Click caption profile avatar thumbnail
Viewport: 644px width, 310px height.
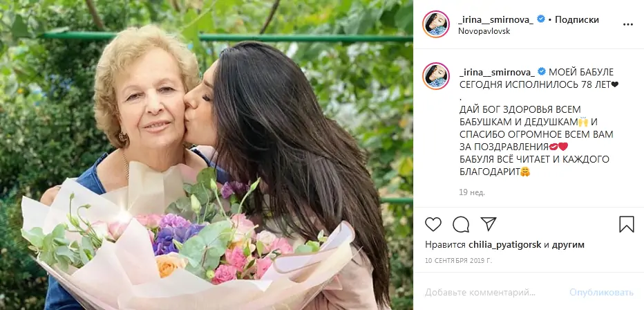pos(436,76)
